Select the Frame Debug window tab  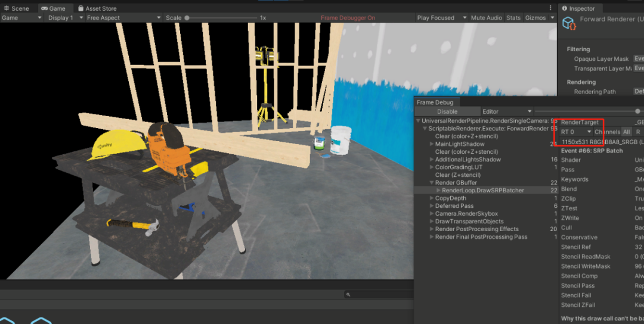(x=435, y=102)
